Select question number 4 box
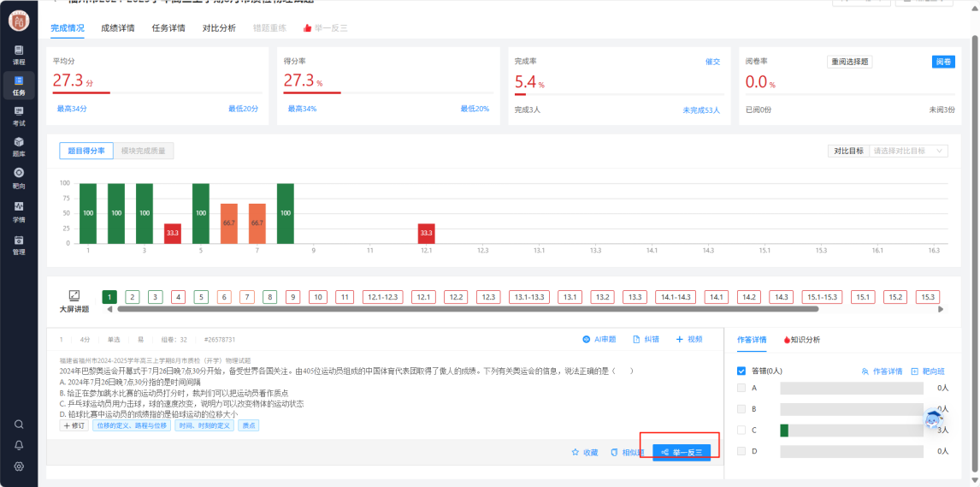 point(178,297)
